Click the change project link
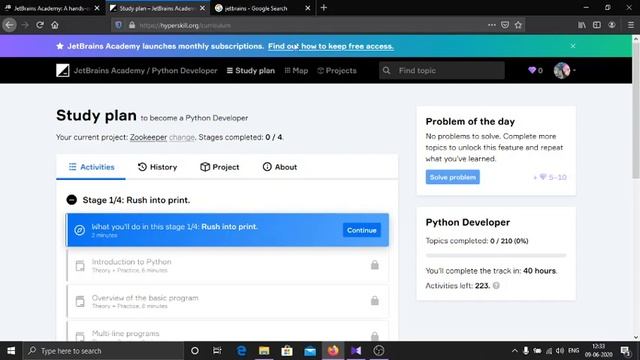This screenshot has height=360, width=640. tap(182, 137)
